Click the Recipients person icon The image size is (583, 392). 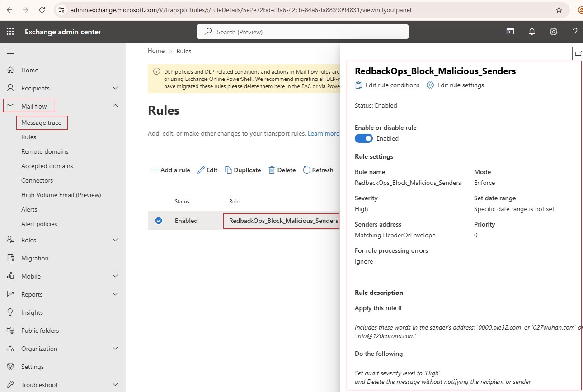(10, 88)
